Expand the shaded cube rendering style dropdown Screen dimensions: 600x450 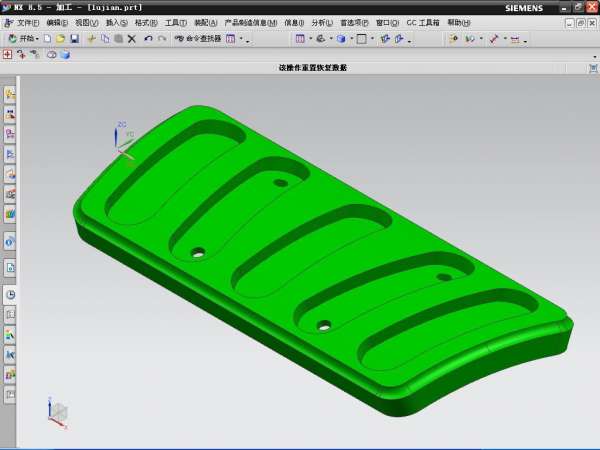(x=352, y=39)
